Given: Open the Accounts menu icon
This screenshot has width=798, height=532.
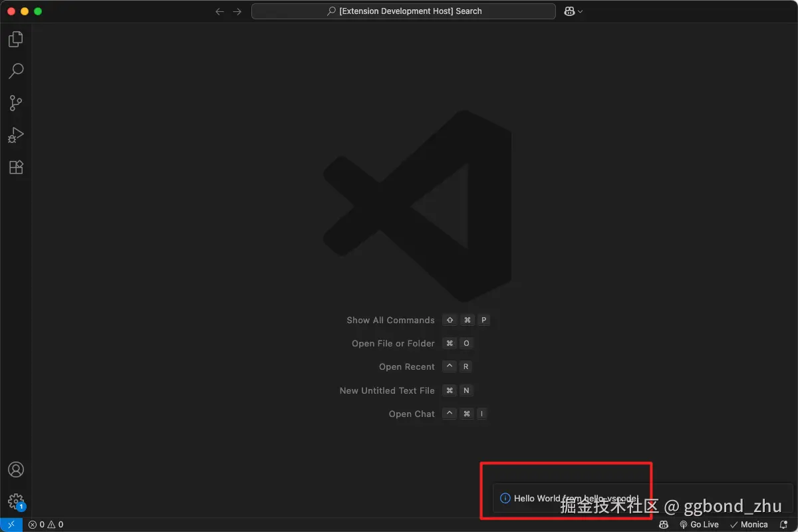Looking at the screenshot, I should point(16,469).
